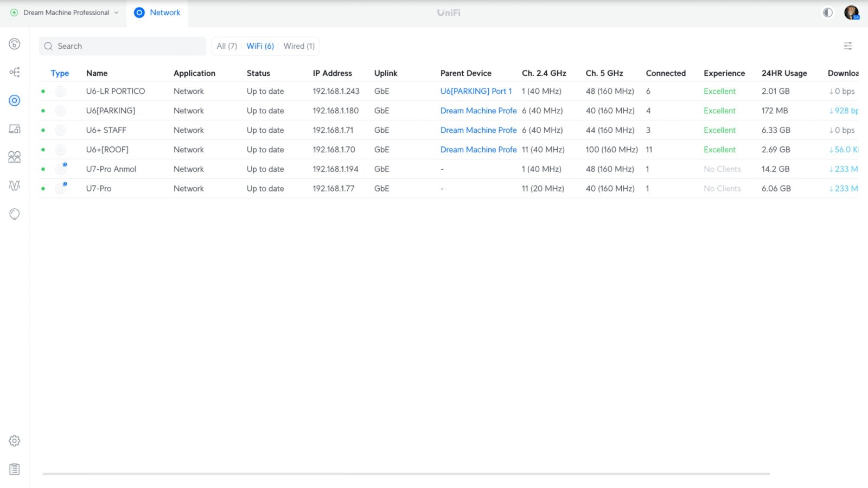Click the Network application icon in header

click(139, 12)
